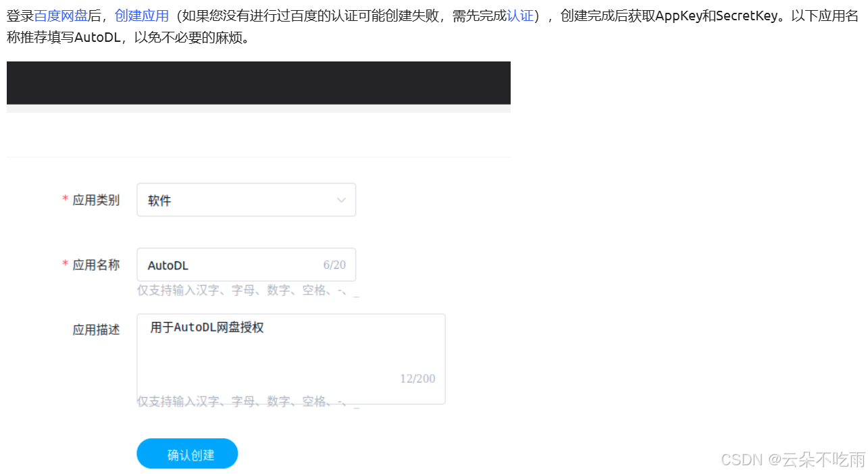Open the 创建应用 link
Viewport: 868px width, 474px height.
point(142,16)
